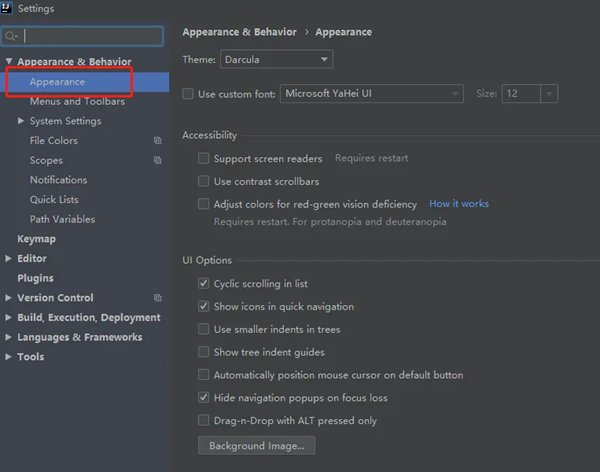Disable Hide navigation popups on focus loss

(x=204, y=398)
